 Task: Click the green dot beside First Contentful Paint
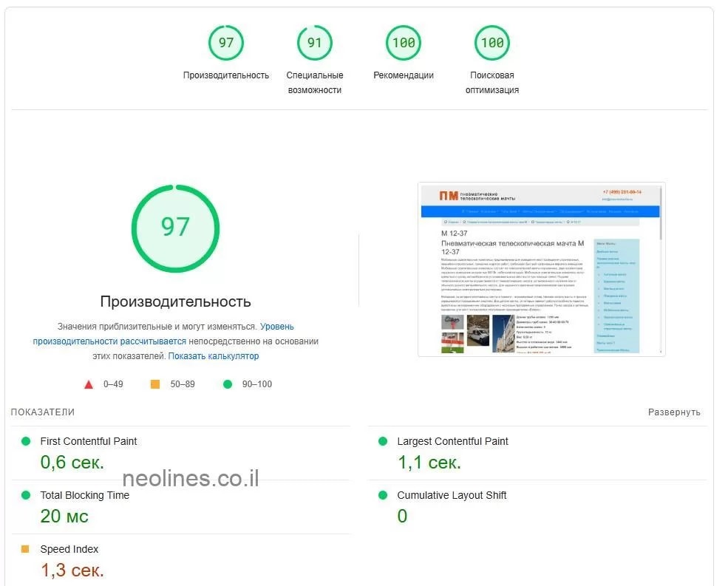[26, 441]
